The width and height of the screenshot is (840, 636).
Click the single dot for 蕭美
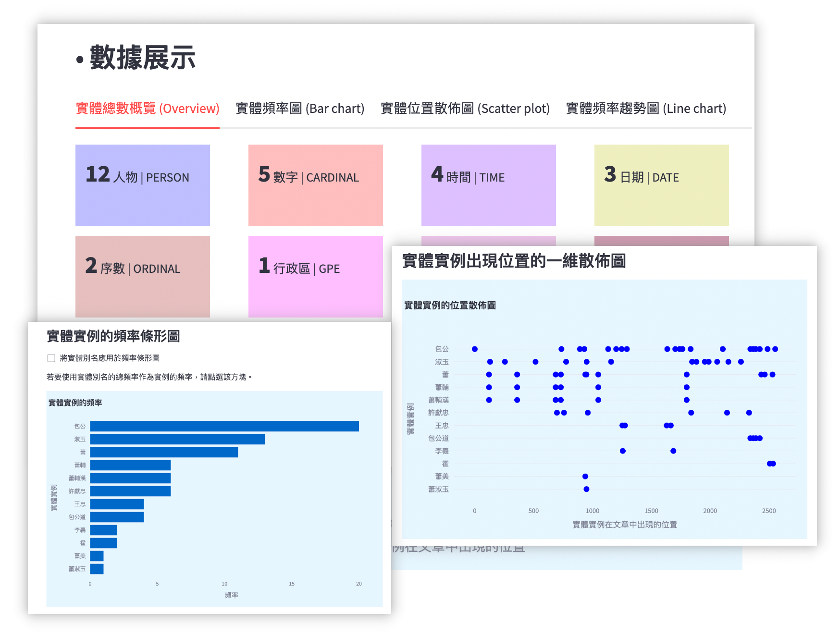584,476
